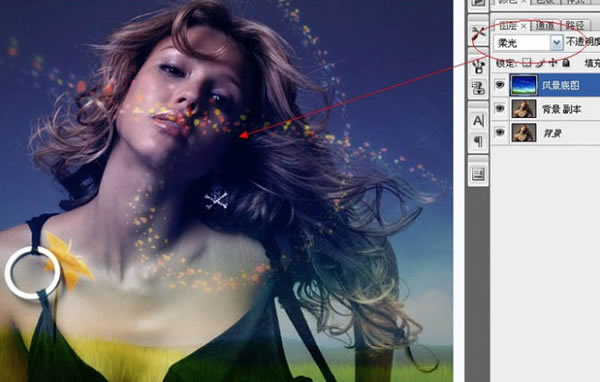Open the layer comps panel icon

click(478, 175)
